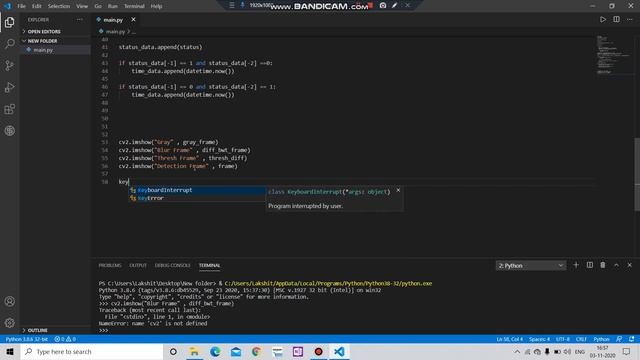Click Ln 58, Col 4 status entry

coord(509,339)
